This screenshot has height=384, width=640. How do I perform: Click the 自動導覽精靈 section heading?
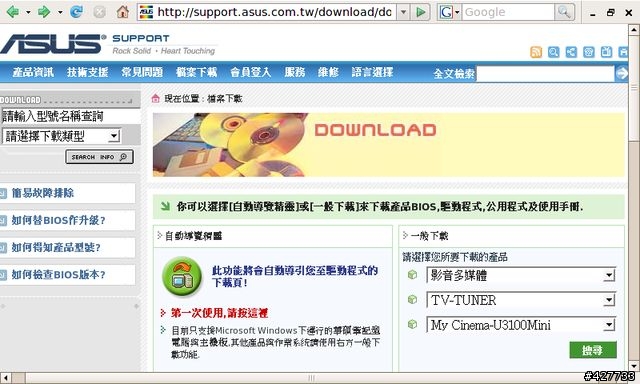point(193,236)
